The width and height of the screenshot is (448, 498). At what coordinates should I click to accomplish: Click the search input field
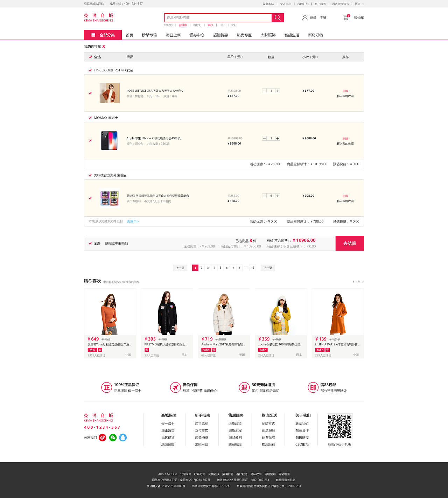tap(218, 17)
